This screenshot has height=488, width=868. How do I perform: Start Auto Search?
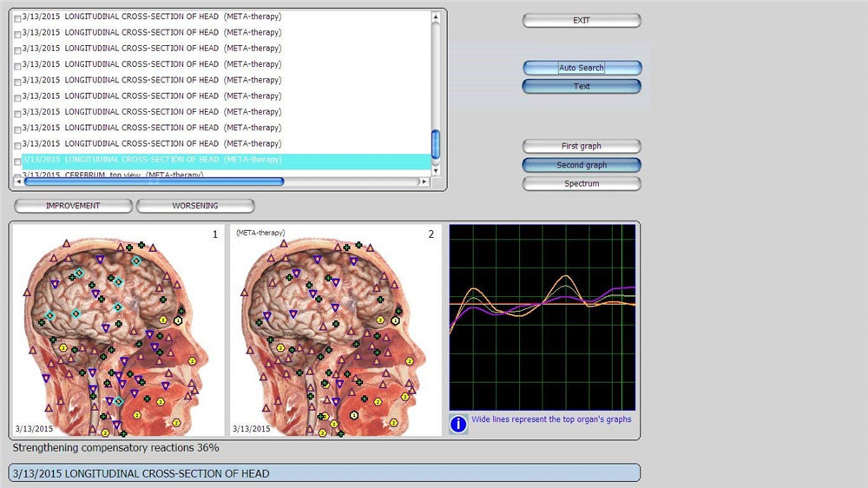click(582, 68)
